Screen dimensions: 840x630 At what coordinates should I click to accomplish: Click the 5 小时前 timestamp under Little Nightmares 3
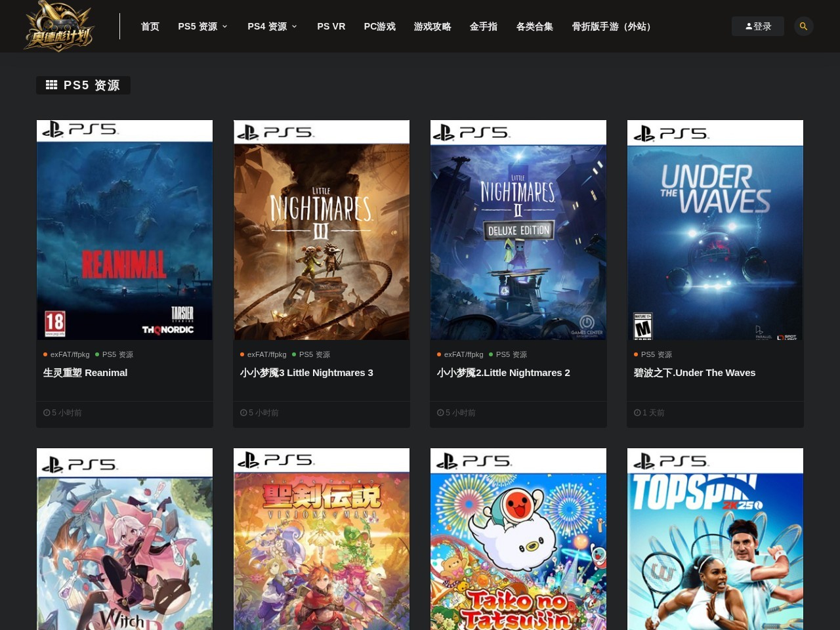pyautogui.click(x=264, y=413)
